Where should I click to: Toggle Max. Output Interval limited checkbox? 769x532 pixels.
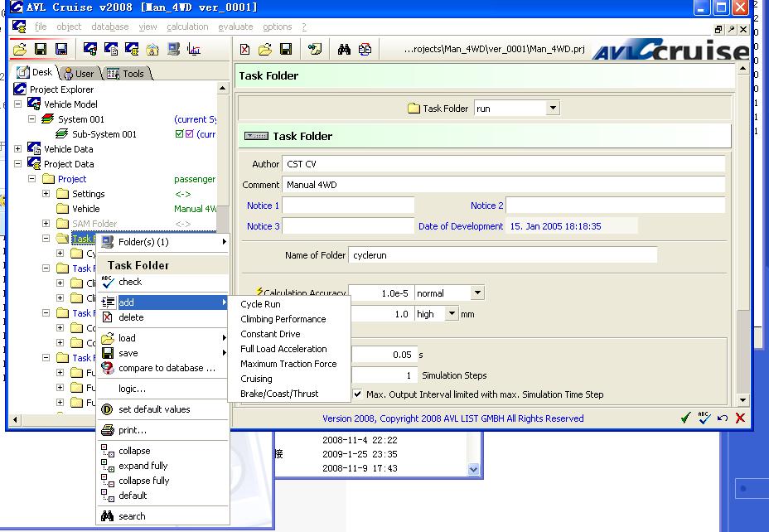click(357, 394)
